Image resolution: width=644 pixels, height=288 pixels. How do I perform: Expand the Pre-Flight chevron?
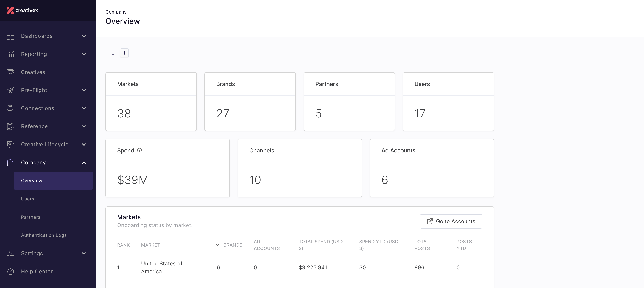[84, 90]
